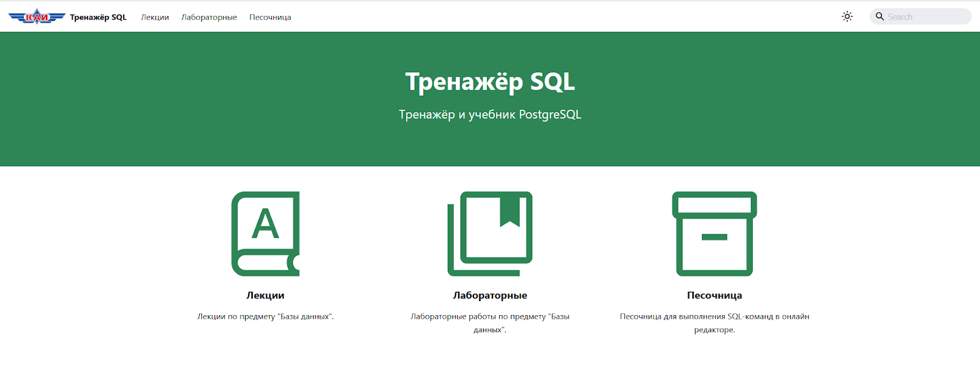Click text Лекции по предмету "Базы данных"
The image size is (980, 385).
coord(265,316)
